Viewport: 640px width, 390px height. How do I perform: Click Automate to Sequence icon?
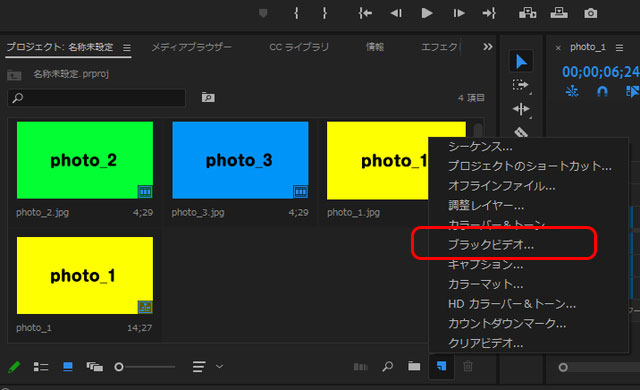coord(361,367)
